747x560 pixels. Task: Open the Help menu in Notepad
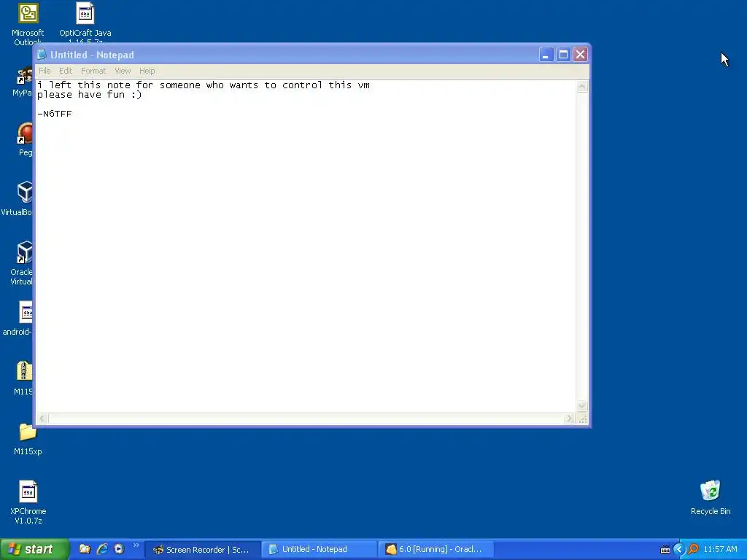pyautogui.click(x=147, y=71)
